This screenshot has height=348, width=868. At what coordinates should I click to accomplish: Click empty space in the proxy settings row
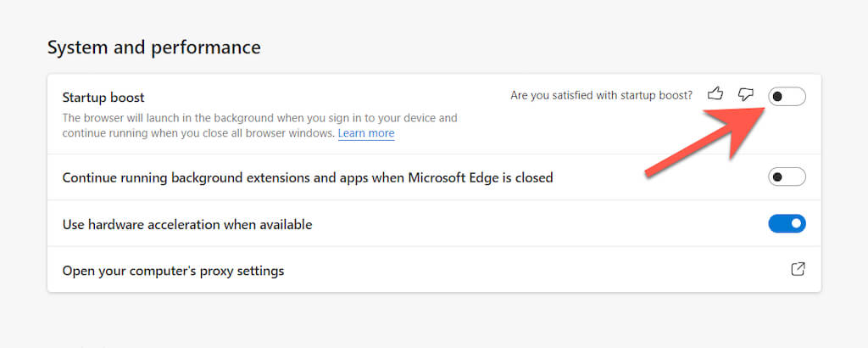(526, 271)
